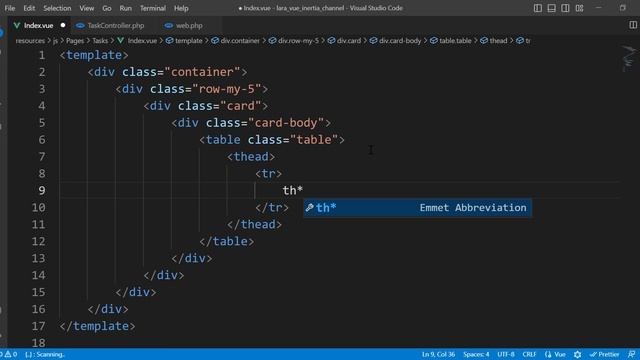
Task: Switch to the web.php tab
Action: pos(189,25)
